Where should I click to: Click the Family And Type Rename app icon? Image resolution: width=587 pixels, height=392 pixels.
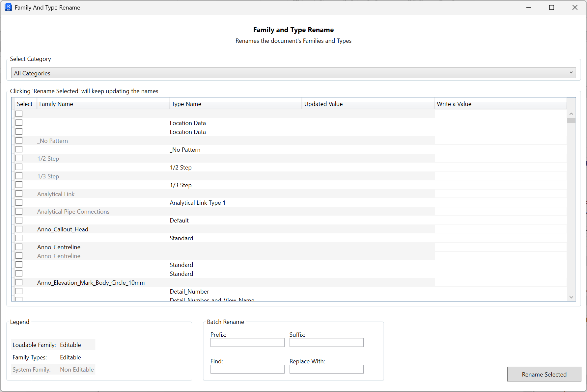[x=8, y=7]
